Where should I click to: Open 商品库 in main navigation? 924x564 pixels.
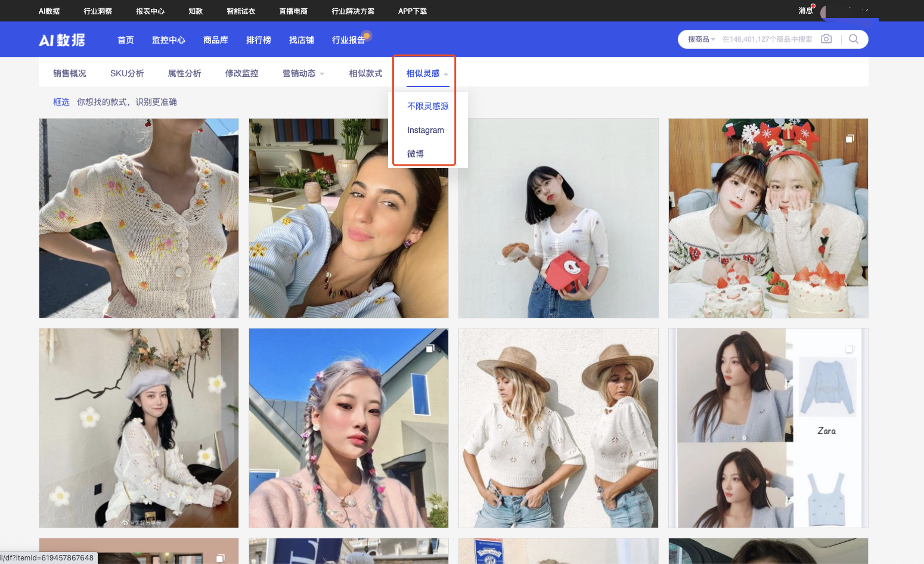tap(216, 40)
